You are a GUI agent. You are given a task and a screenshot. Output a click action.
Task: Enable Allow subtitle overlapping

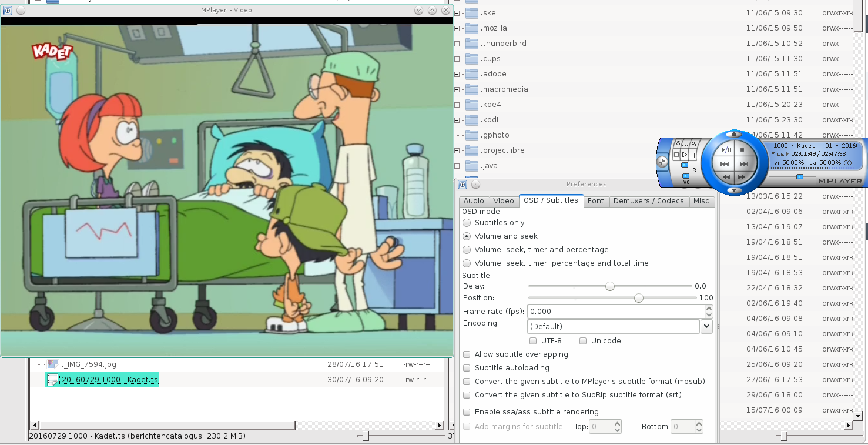click(467, 354)
